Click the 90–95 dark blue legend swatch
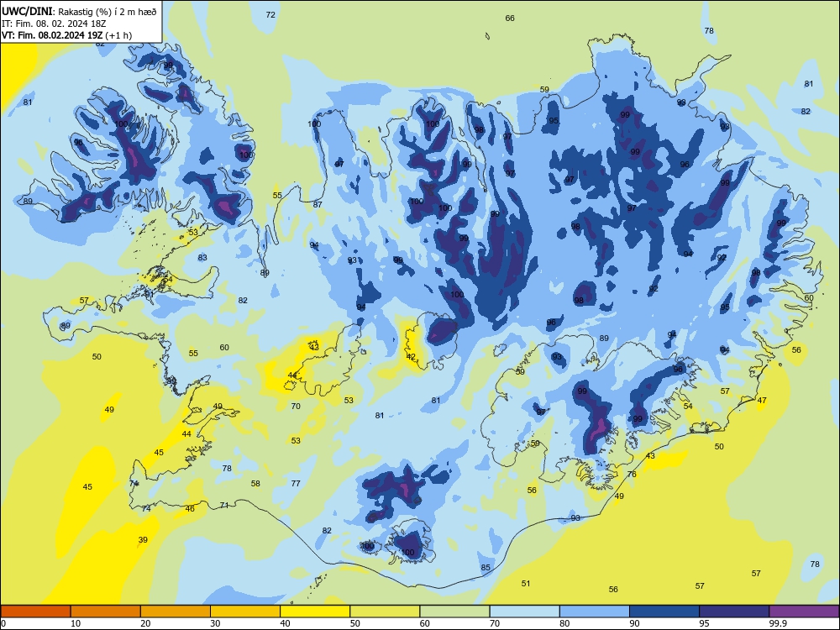This screenshot has height=630, width=840. 664,612
